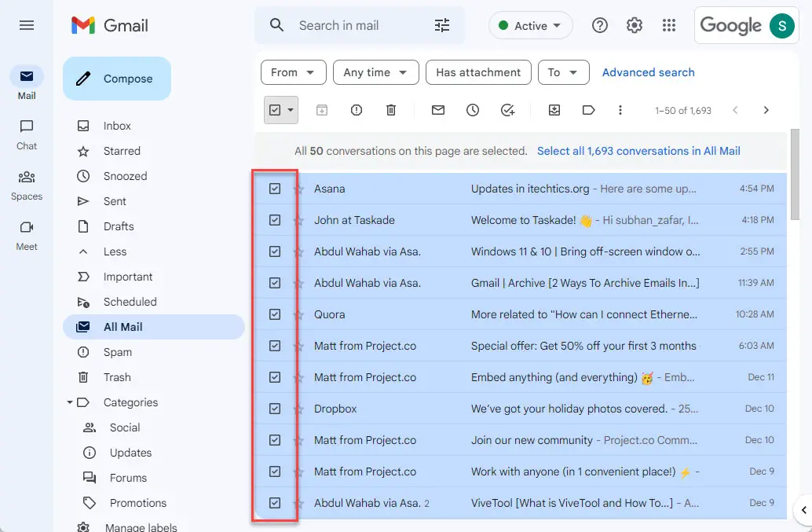Open Google apps grid icon
This screenshot has width=812, height=532.
tap(669, 25)
